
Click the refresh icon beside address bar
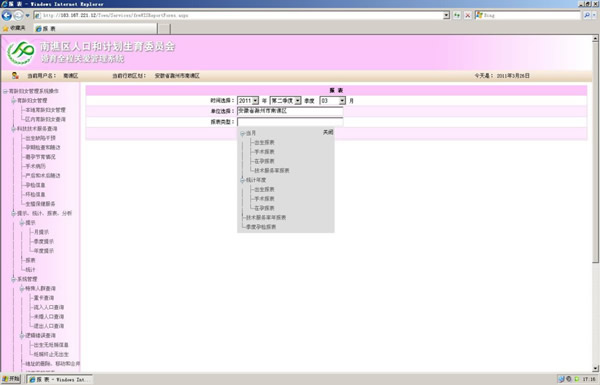[457, 15]
